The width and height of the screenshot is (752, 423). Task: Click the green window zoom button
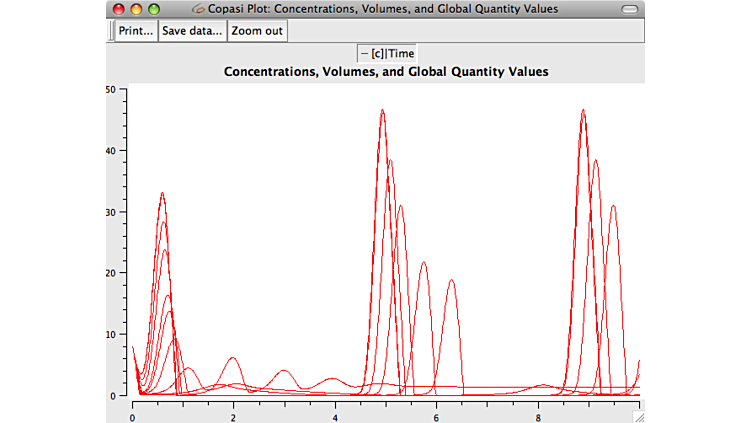(x=153, y=9)
